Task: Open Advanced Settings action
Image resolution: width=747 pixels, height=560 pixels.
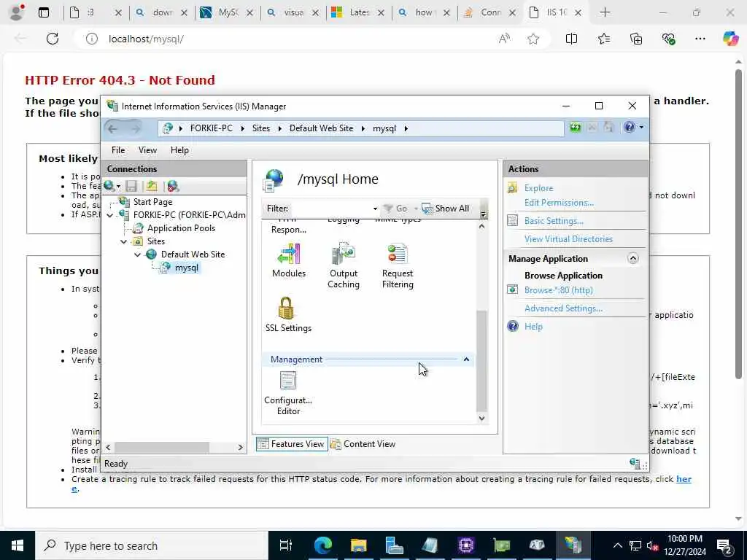Action: [x=563, y=308]
